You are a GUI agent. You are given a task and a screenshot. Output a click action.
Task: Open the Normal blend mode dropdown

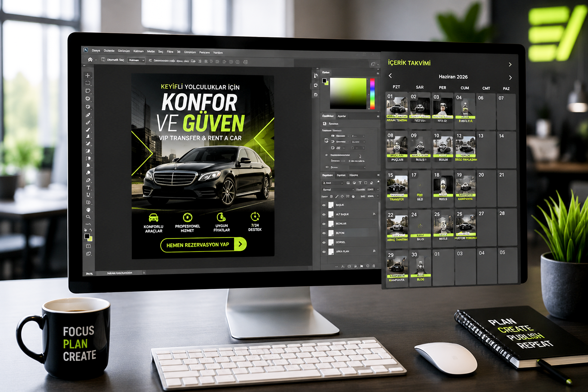(338, 190)
